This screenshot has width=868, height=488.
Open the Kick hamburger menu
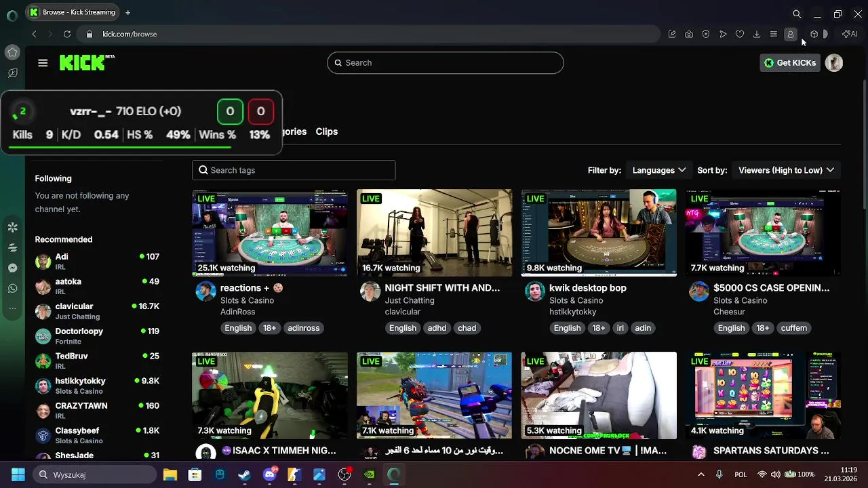[x=43, y=63]
